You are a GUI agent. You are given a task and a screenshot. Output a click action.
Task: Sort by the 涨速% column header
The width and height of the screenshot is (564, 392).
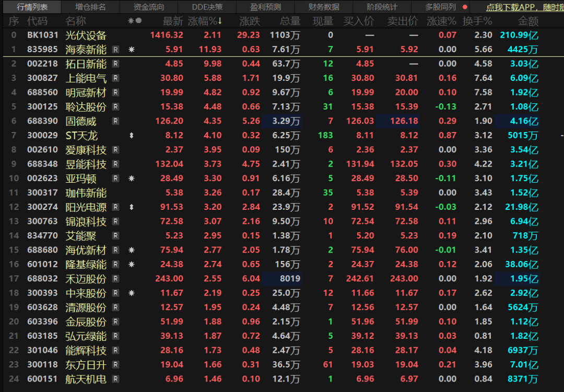(441, 21)
